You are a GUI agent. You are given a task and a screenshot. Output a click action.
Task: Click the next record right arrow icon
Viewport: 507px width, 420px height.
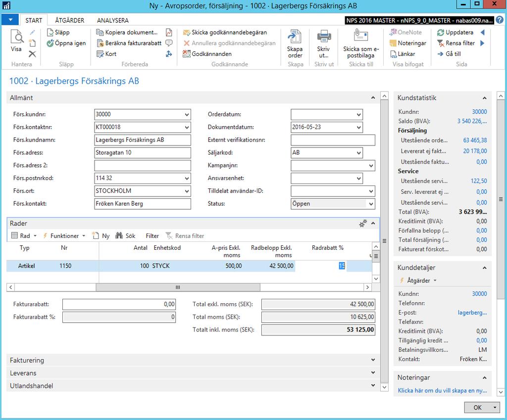482,43
